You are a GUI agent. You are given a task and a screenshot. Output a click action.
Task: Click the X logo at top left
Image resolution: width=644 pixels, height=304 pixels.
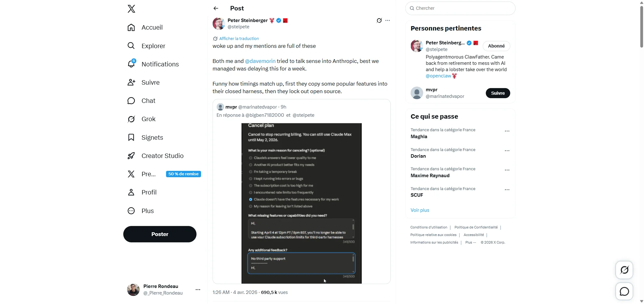(x=131, y=8)
